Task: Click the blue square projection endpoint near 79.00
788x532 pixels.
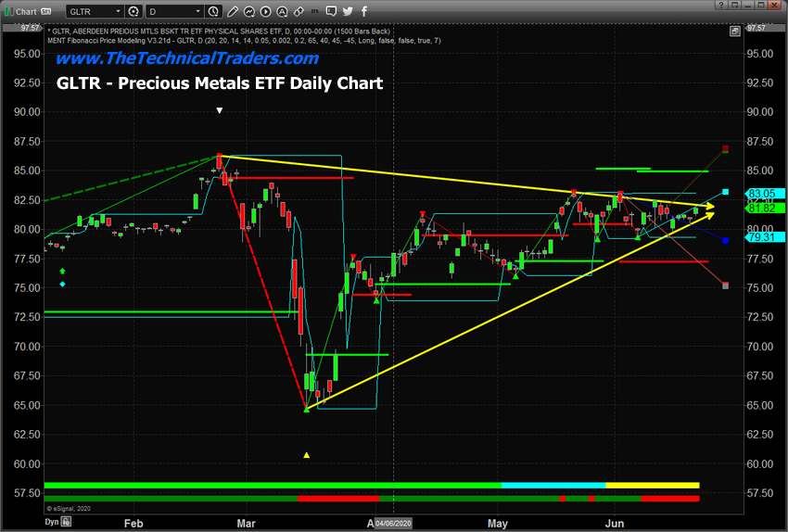Action: [725, 241]
